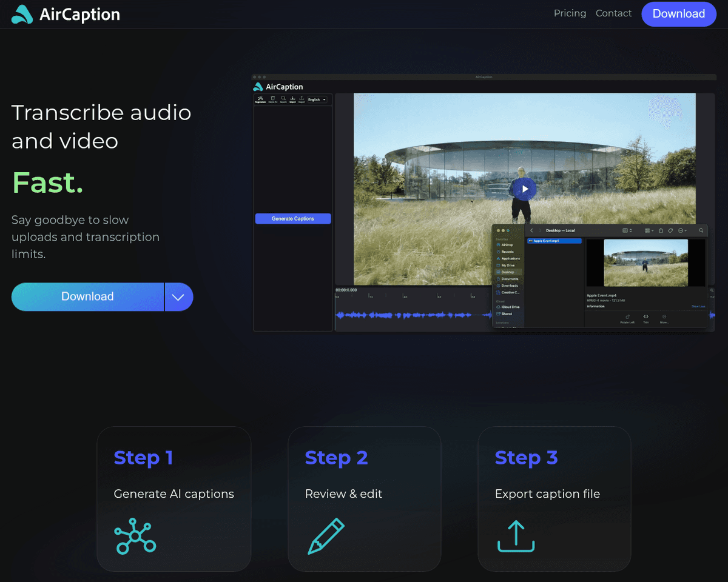728x582 pixels.
Task: Click the network nodes icon under Step 1
Action: 135,536
